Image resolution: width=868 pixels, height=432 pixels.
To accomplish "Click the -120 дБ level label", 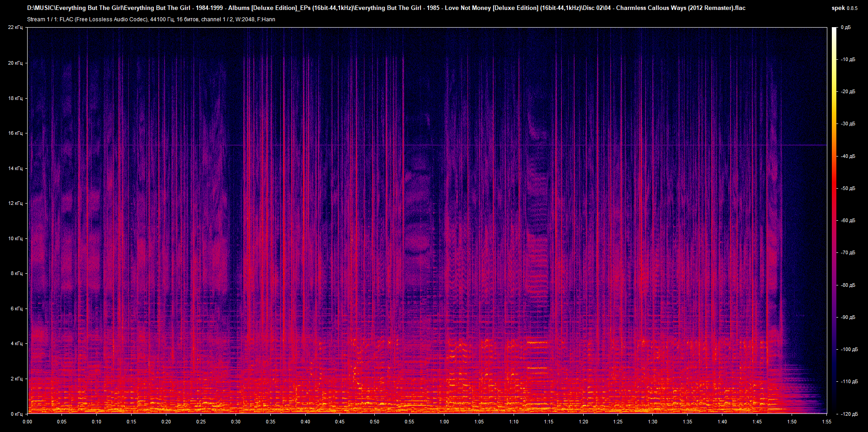I will point(849,414).
